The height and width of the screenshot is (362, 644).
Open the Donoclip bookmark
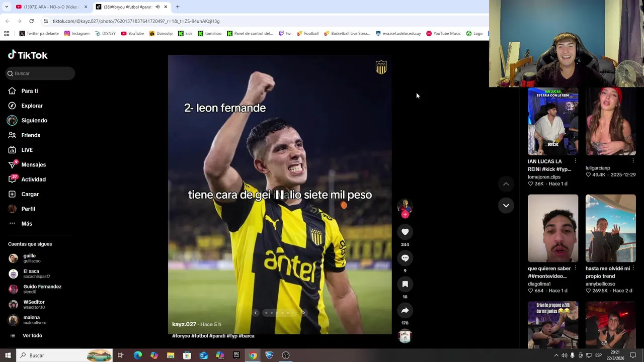click(x=161, y=34)
